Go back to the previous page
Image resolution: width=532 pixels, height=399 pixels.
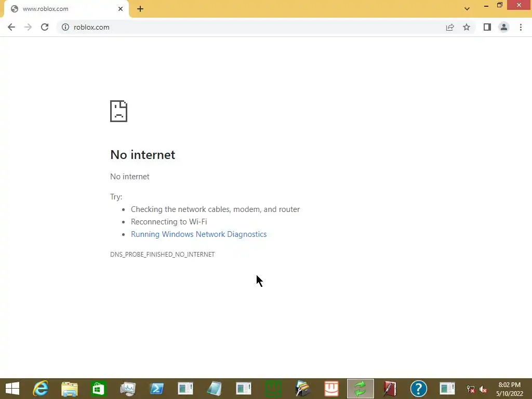click(x=11, y=27)
